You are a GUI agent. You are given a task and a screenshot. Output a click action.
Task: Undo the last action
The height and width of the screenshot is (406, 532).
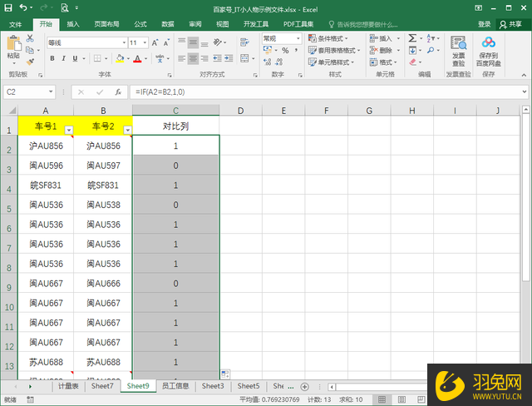pos(23,7)
